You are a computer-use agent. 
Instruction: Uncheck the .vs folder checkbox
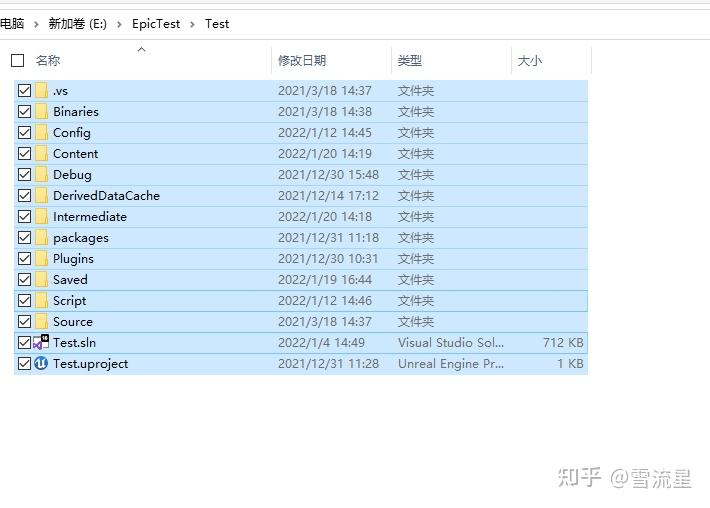tap(24, 91)
